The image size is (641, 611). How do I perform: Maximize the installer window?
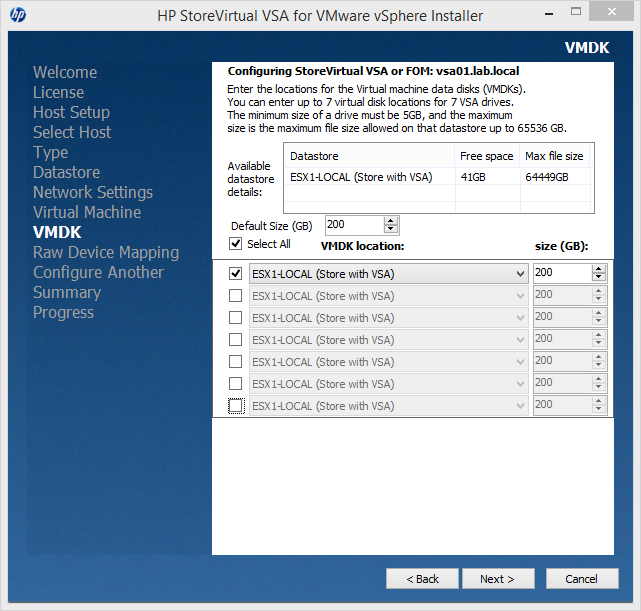pos(576,12)
